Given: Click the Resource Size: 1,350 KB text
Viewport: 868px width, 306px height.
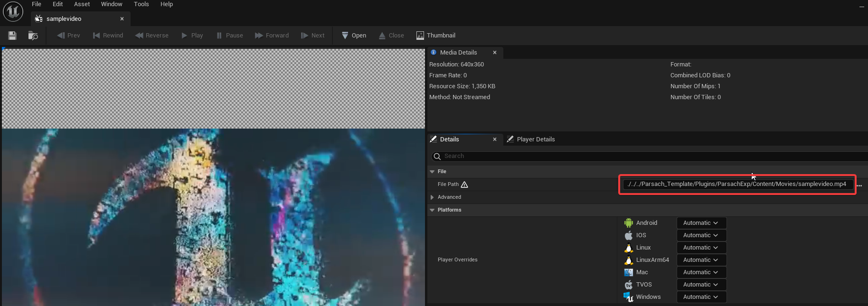Looking at the screenshot, I should tap(462, 86).
